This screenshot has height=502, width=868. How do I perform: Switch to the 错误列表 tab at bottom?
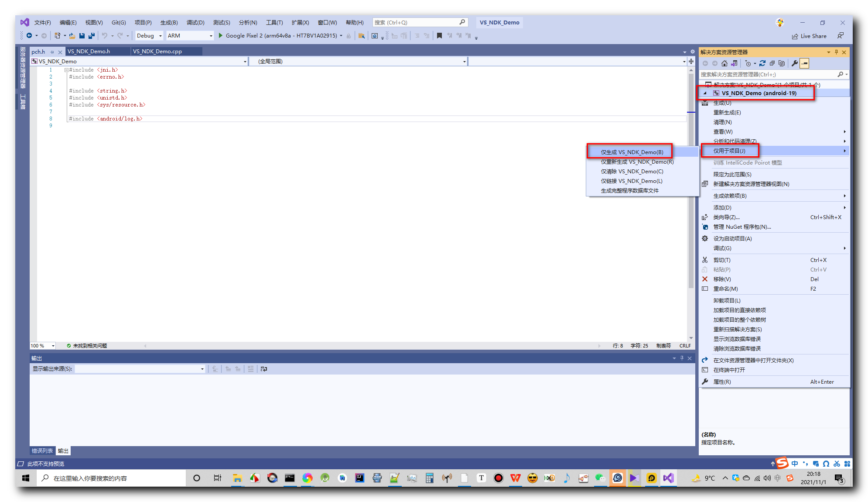tap(42, 451)
